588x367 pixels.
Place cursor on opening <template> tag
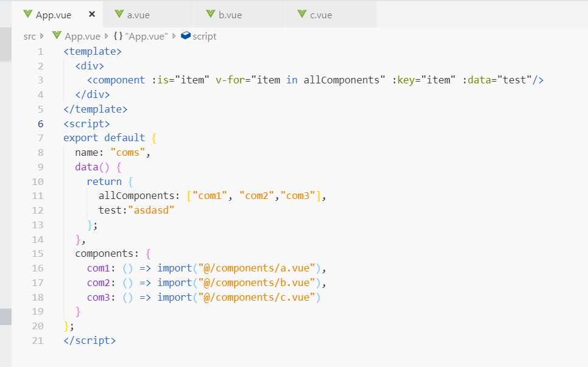(93, 51)
